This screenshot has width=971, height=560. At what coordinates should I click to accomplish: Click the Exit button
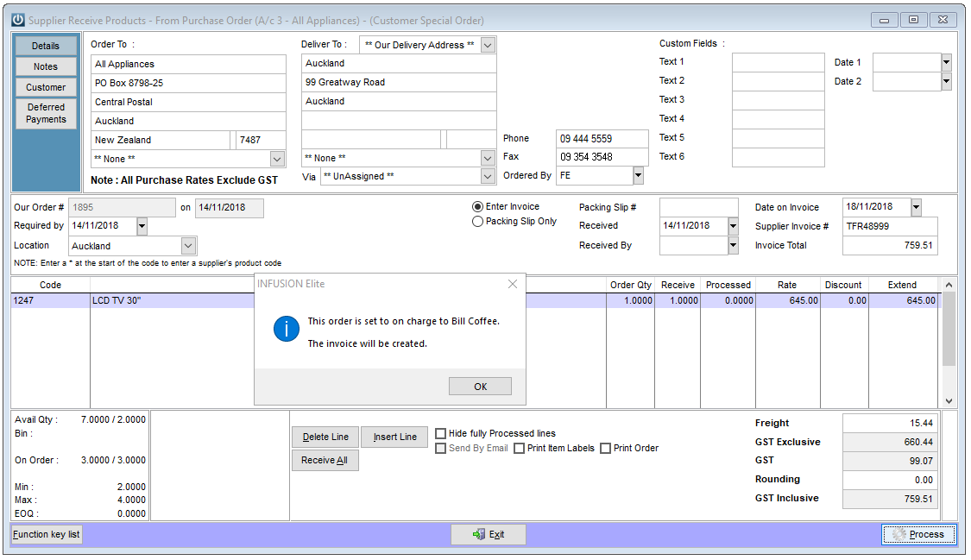coord(489,535)
